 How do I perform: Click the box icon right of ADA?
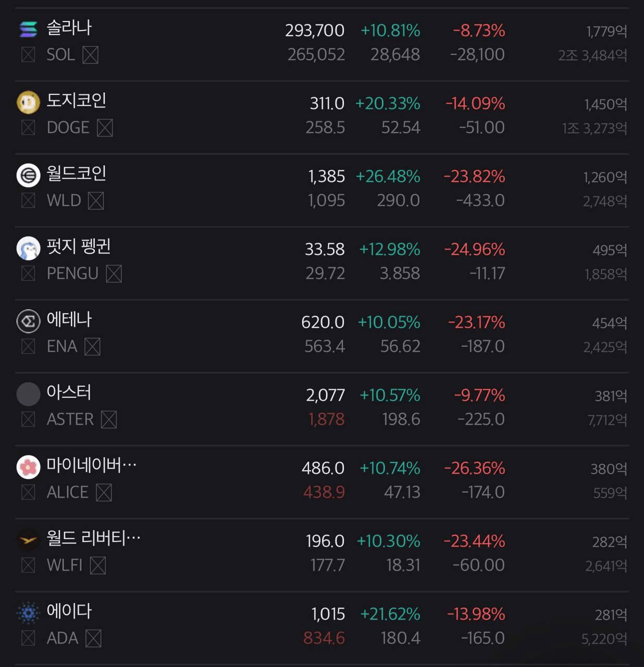pyautogui.click(x=93, y=638)
